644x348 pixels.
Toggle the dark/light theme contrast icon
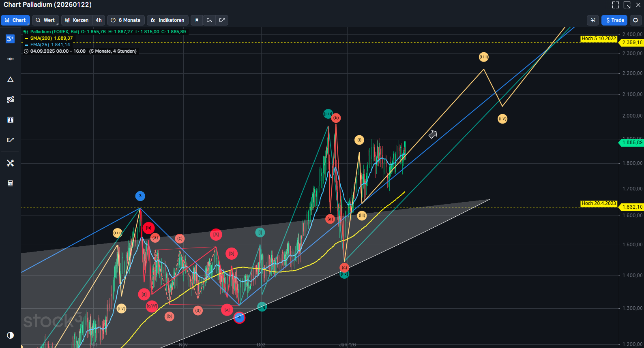click(10, 335)
